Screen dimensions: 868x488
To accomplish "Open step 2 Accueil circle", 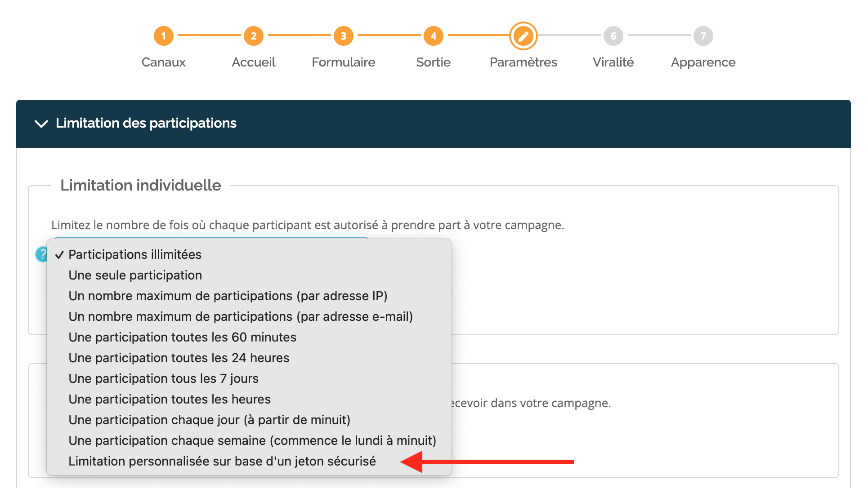I will [254, 36].
